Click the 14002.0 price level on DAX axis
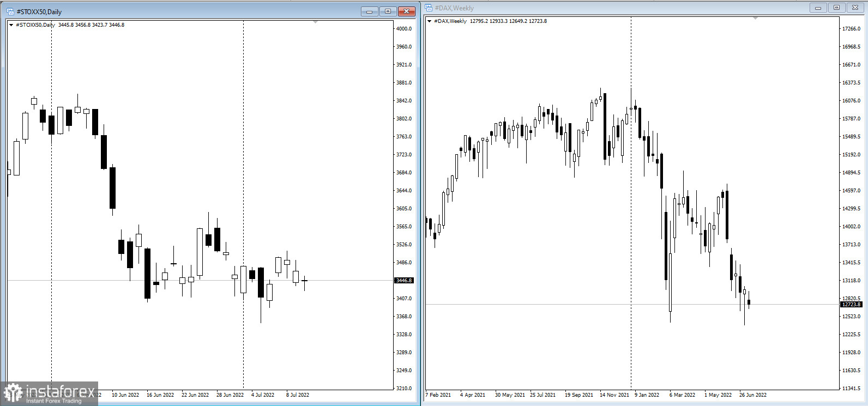 [x=851, y=227]
